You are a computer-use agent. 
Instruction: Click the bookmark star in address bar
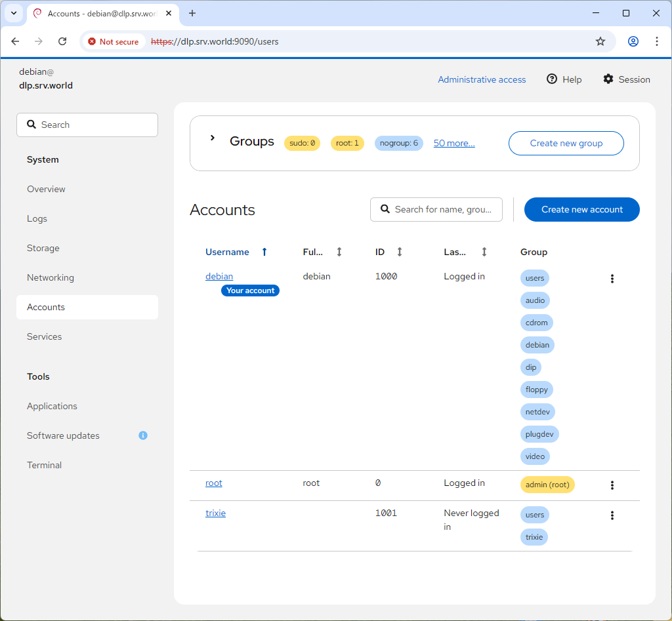click(600, 41)
